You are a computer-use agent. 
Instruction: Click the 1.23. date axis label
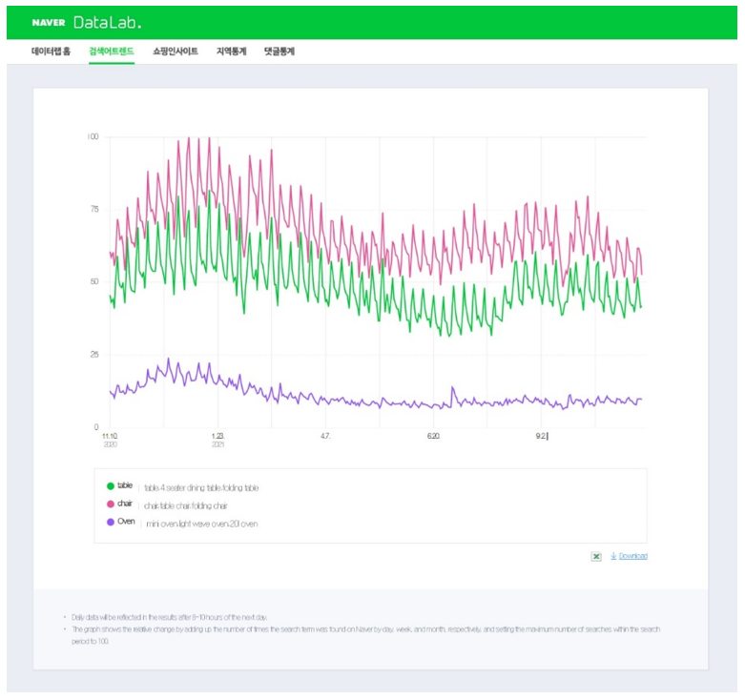[x=217, y=436]
